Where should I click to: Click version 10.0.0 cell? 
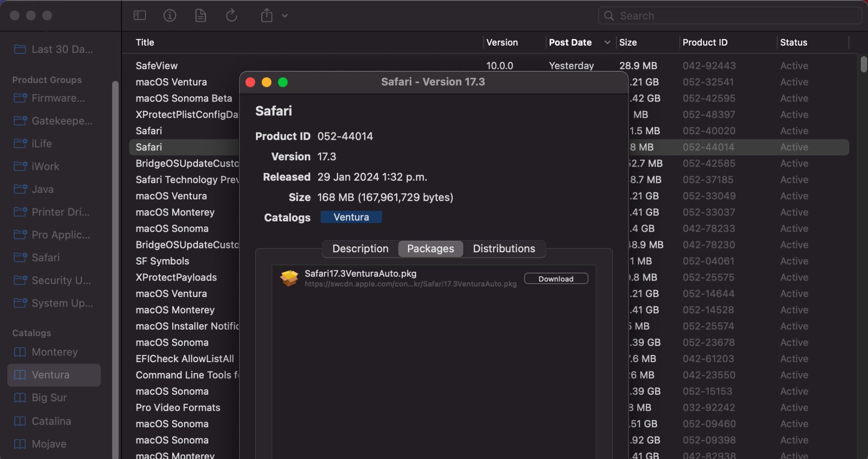[500, 66]
